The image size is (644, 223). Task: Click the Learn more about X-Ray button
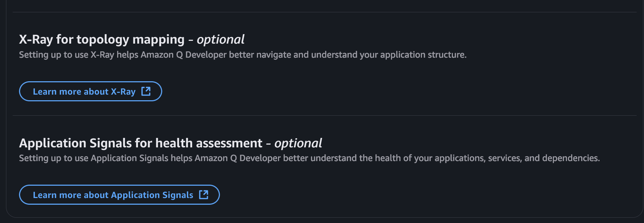tap(84, 91)
